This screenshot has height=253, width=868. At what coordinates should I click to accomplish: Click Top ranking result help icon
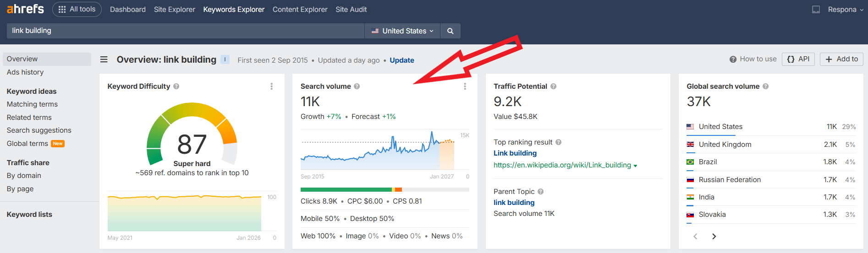[x=559, y=142]
